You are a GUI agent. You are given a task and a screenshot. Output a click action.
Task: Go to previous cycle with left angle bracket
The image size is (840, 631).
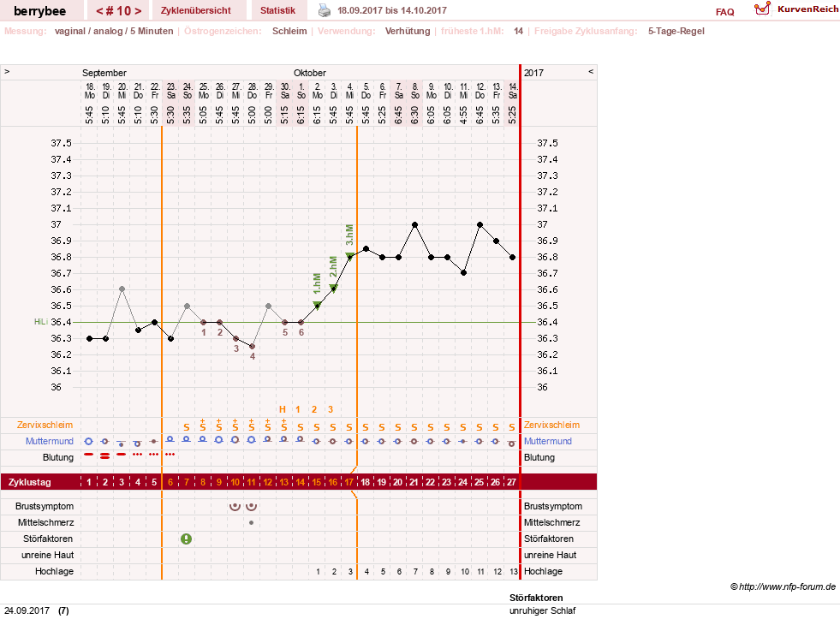99,11
